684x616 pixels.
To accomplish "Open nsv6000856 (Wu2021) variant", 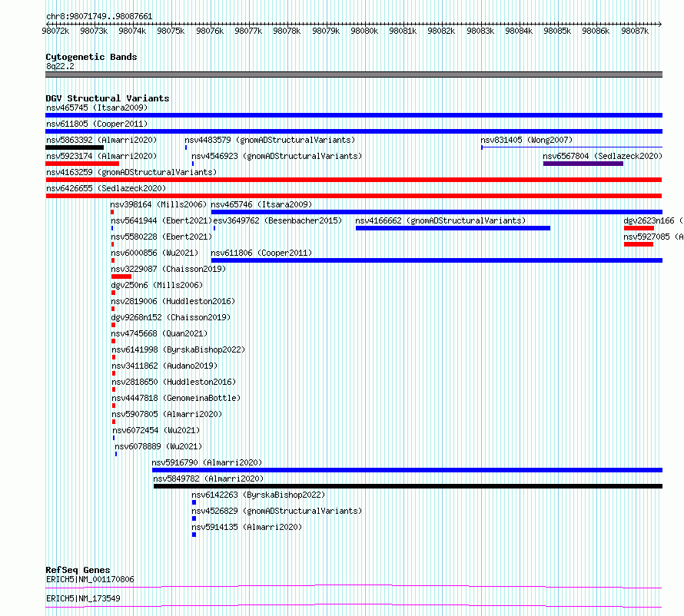I will pos(154,253).
